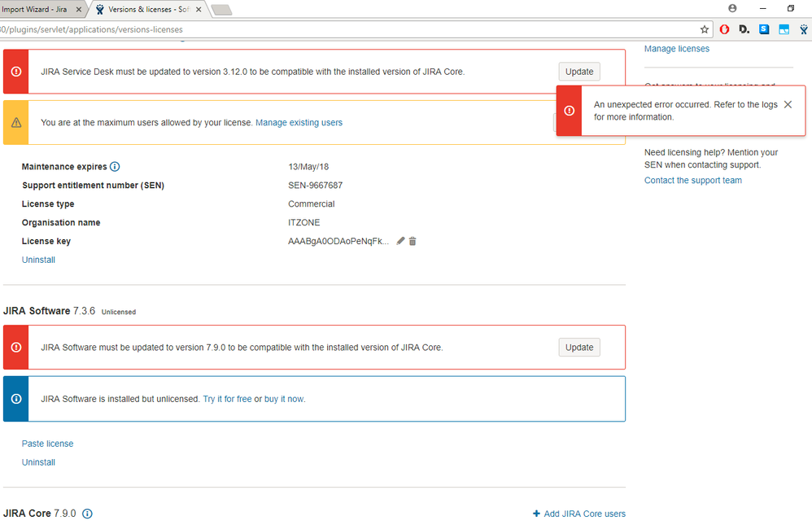Minimize the browser window
812x525 pixels.
763,8
